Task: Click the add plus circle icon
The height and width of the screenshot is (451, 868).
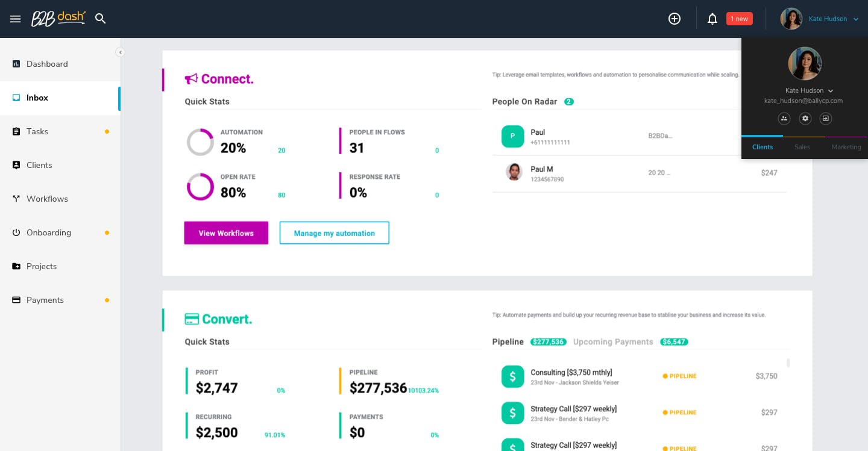Action: click(675, 19)
